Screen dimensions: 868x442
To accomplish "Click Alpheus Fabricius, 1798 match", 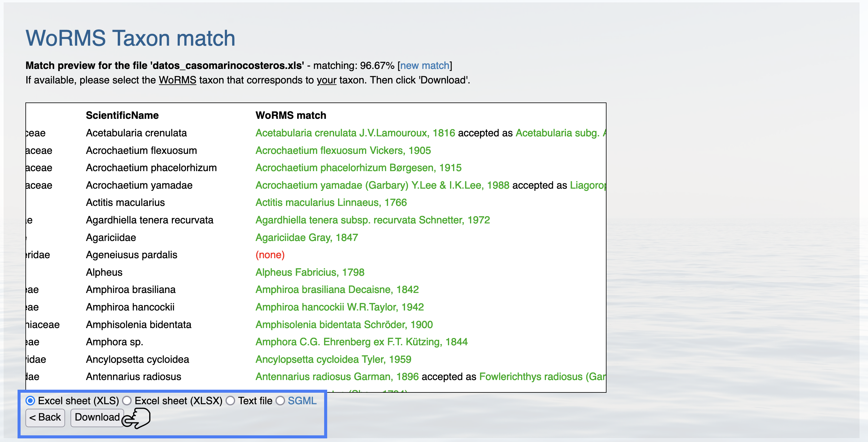I will [310, 272].
